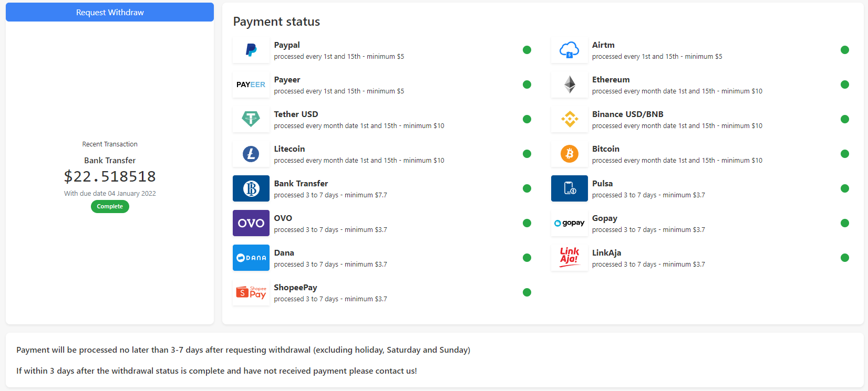Choose the Dana logo icon
868x391 pixels.
(251, 258)
